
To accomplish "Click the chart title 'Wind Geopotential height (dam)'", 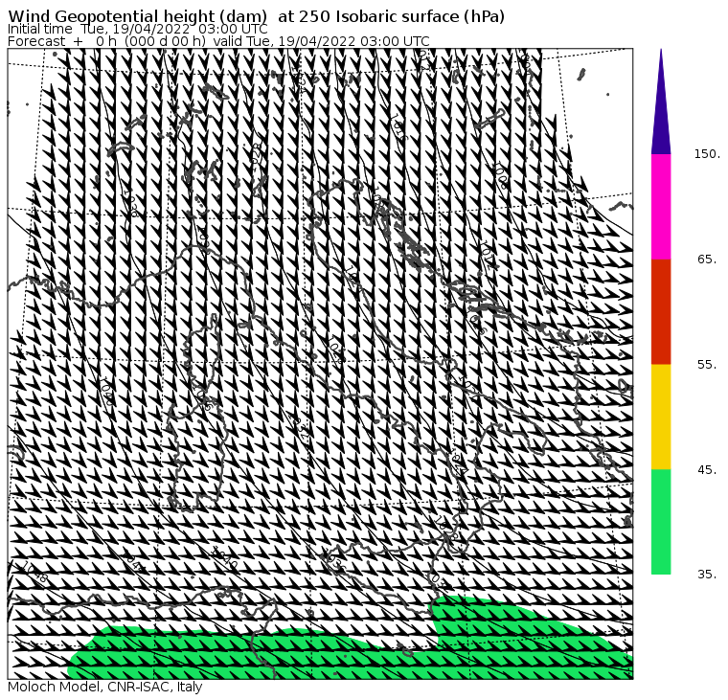I will (137, 16).
